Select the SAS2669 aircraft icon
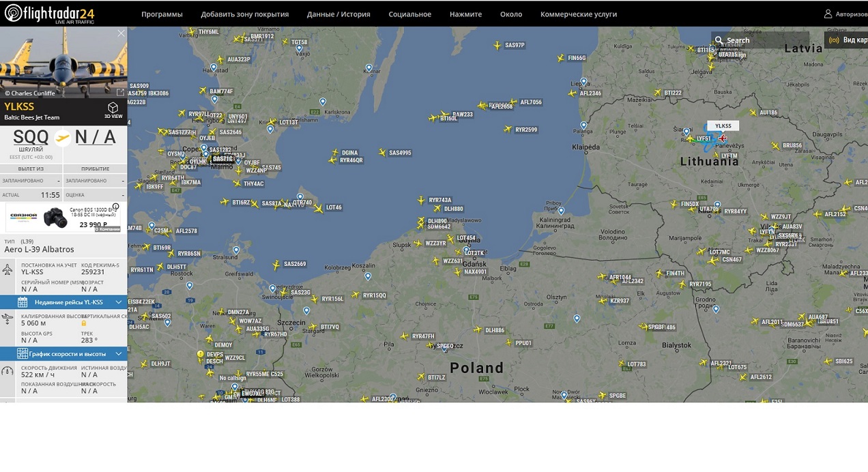The height and width of the screenshot is (472, 868). 276,264
